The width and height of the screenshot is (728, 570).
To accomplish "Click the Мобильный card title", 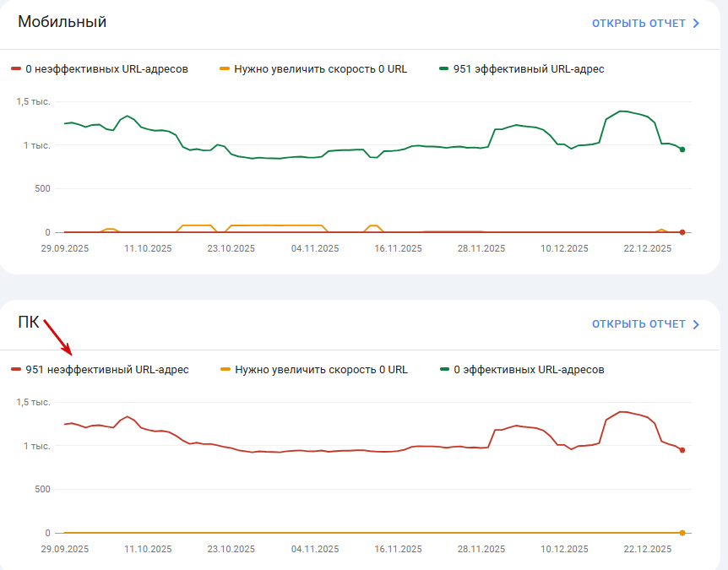I will click(x=62, y=22).
